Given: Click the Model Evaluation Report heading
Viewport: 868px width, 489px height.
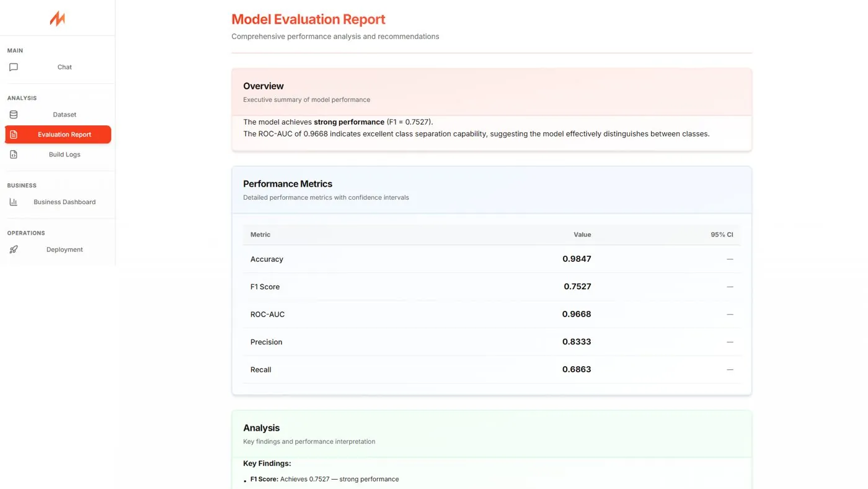Looking at the screenshot, I should pyautogui.click(x=308, y=20).
